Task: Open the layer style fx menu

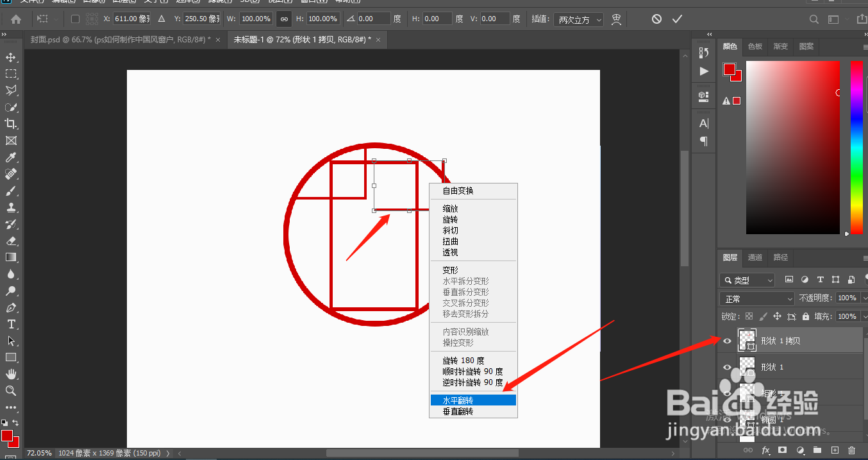Action: (765, 451)
